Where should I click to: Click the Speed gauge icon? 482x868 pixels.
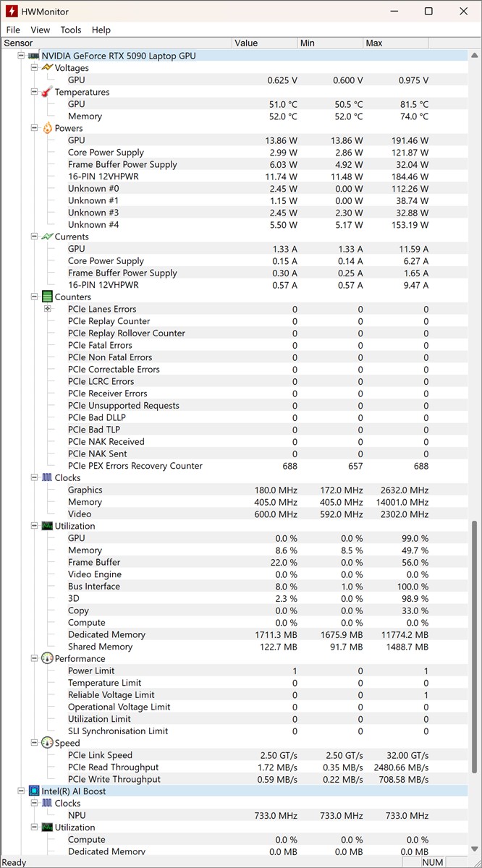point(47,743)
